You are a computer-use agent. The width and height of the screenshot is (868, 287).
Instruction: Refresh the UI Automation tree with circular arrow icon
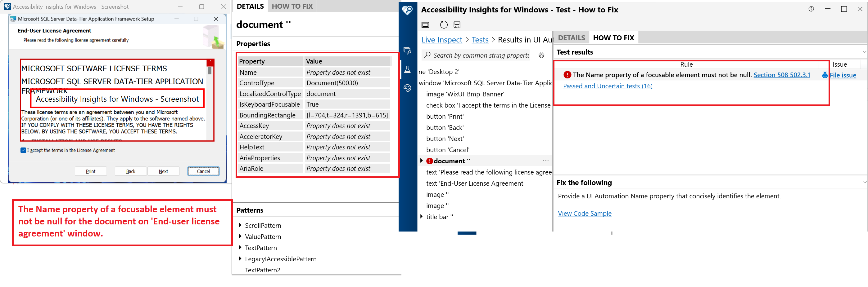point(444,24)
